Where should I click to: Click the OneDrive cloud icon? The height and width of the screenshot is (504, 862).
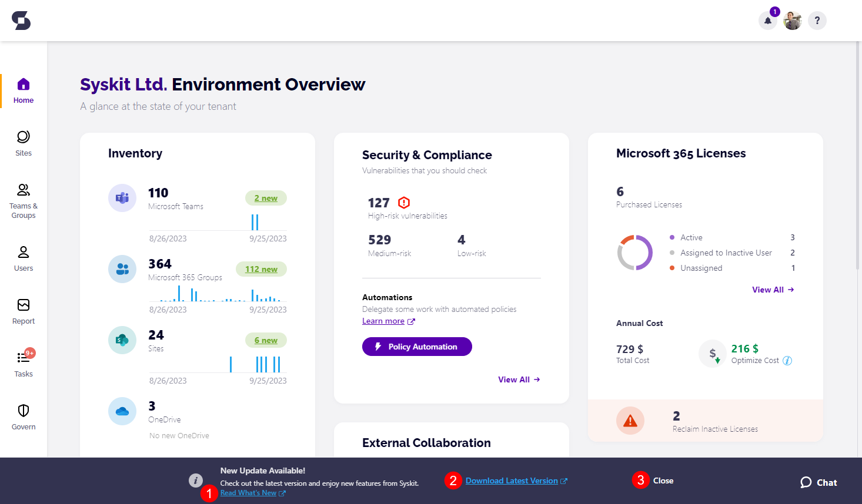[x=122, y=411]
